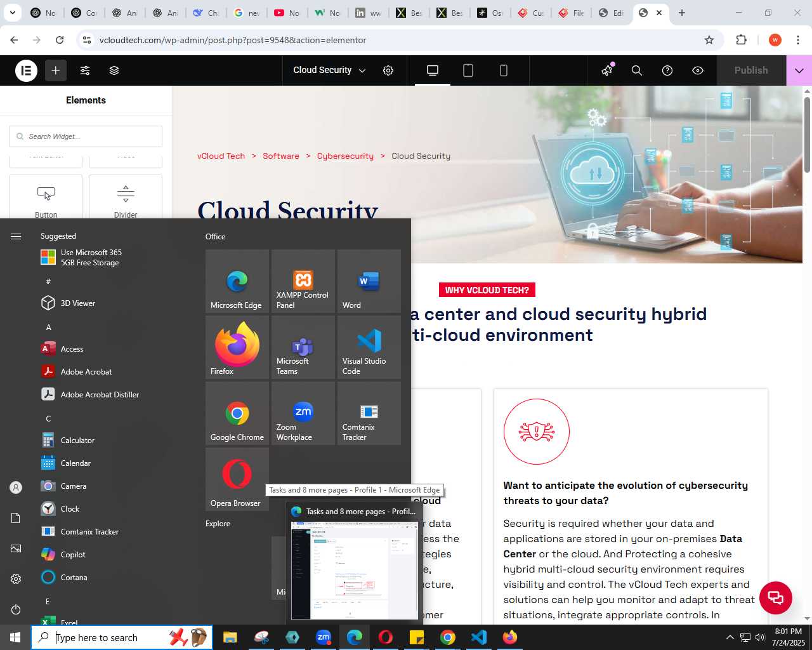
Task: Open Documents icon in Start rail
Action: tap(16, 518)
